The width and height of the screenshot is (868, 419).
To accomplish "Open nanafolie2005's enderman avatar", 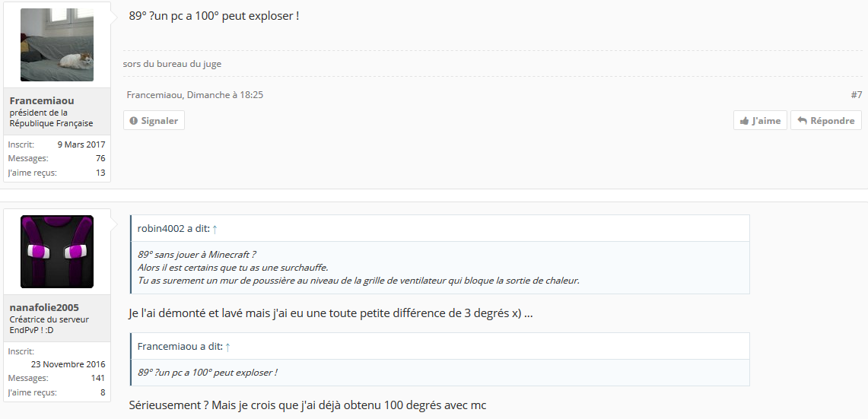I will [x=57, y=251].
